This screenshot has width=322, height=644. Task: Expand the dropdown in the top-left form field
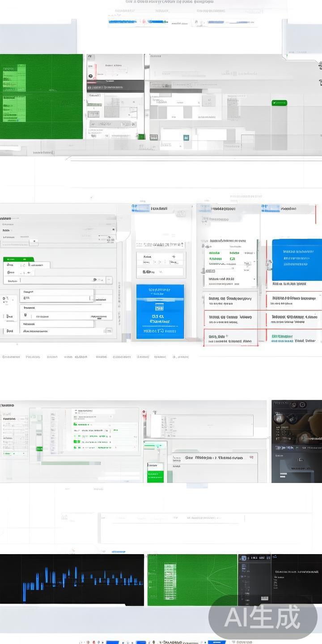tap(33, 241)
